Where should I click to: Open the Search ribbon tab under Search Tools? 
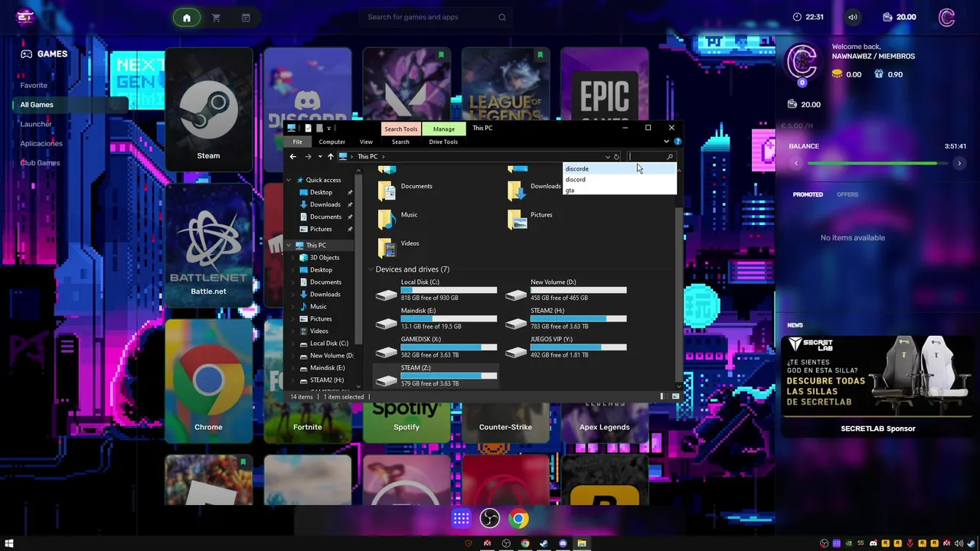click(x=400, y=142)
